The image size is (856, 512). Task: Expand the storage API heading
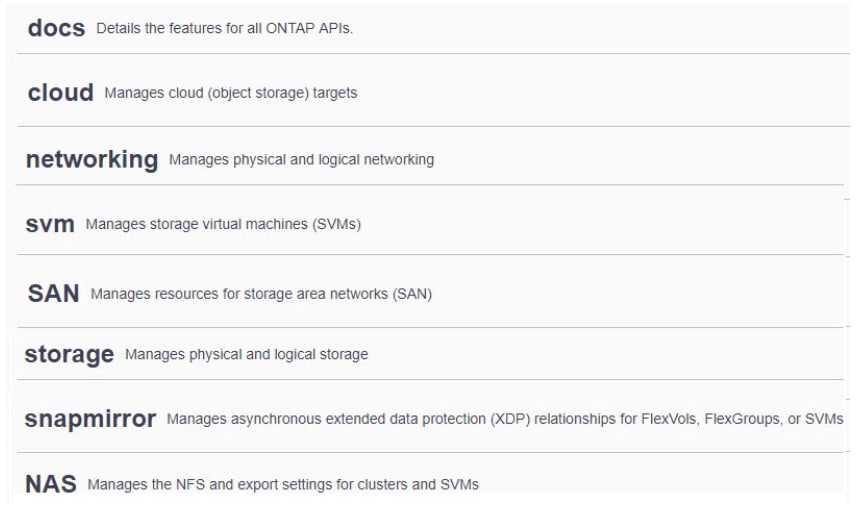69,354
